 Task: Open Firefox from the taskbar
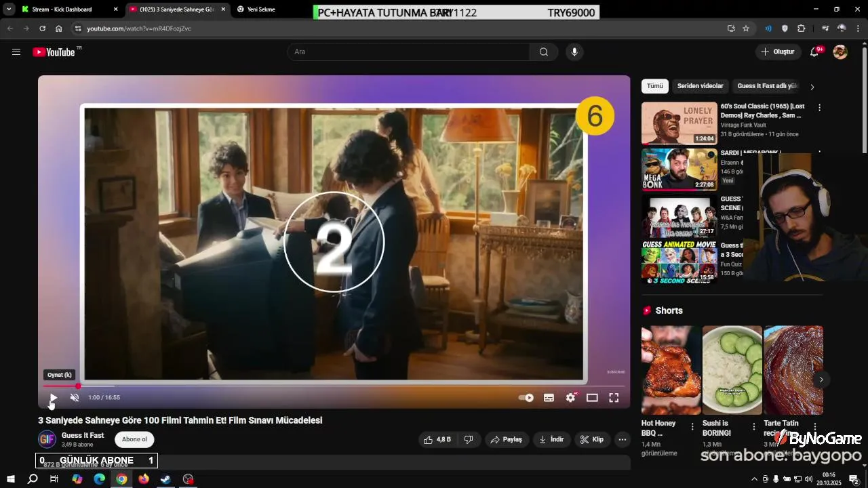pyautogui.click(x=144, y=479)
